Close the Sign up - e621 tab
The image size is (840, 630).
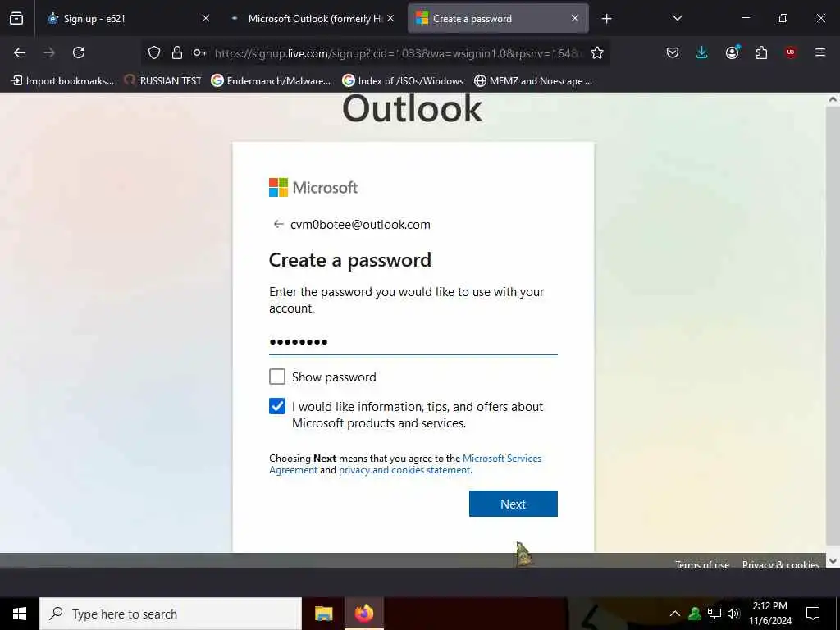(x=206, y=18)
